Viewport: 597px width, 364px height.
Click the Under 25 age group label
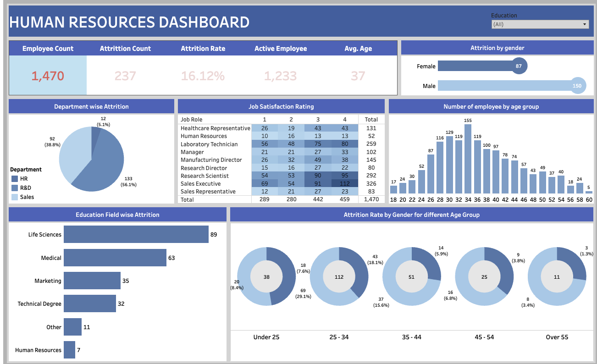tap(266, 337)
